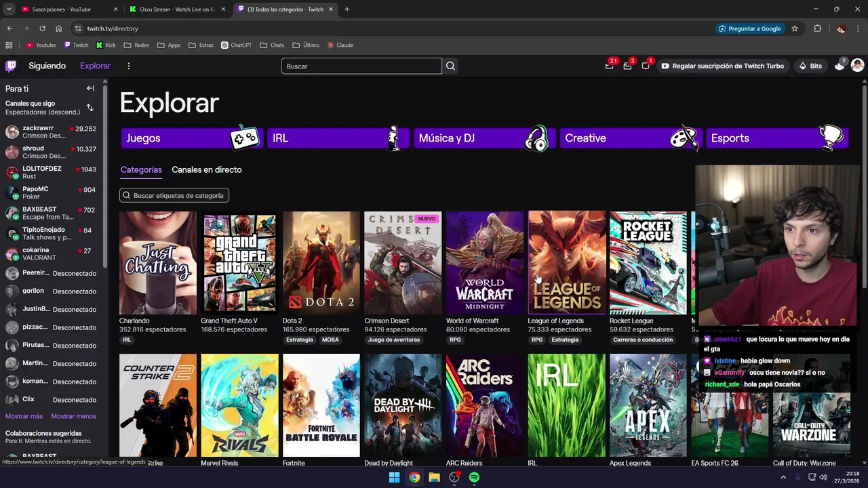The height and width of the screenshot is (488, 868).
Task: Open whispers icon with 1 badge
Action: 646,66
